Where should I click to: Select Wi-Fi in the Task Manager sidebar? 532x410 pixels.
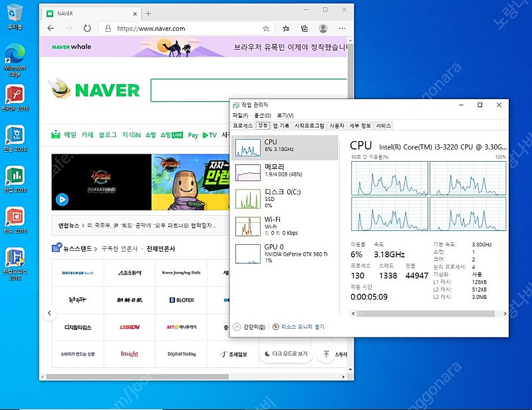[x=285, y=226]
